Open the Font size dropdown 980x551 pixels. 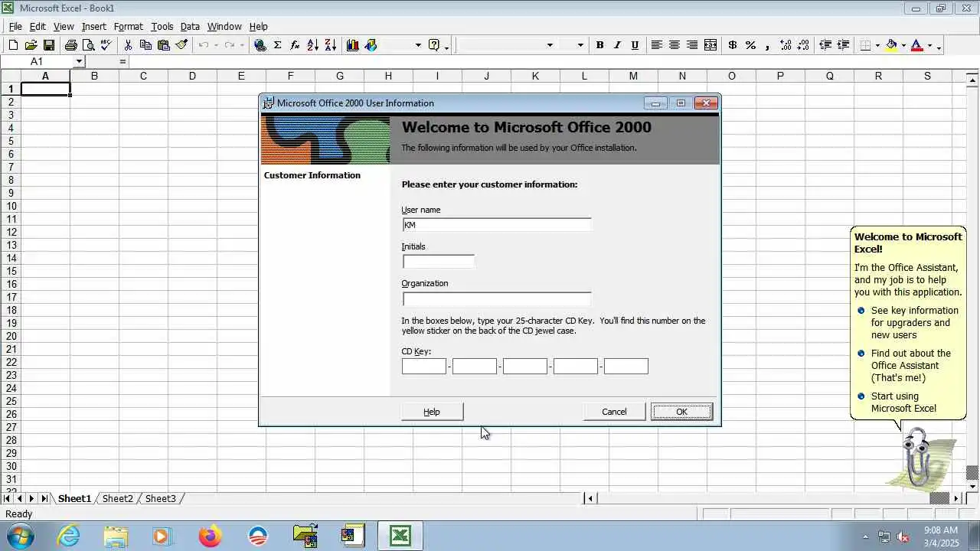580,45
